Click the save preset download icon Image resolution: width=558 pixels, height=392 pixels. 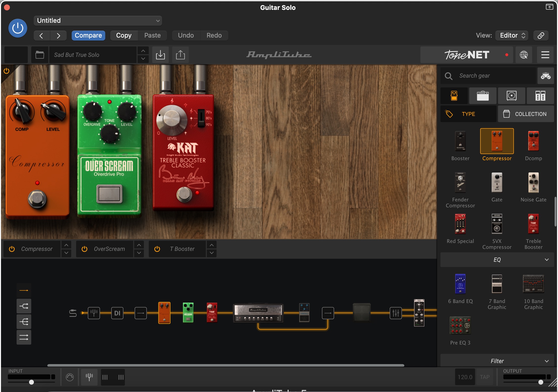(x=160, y=55)
